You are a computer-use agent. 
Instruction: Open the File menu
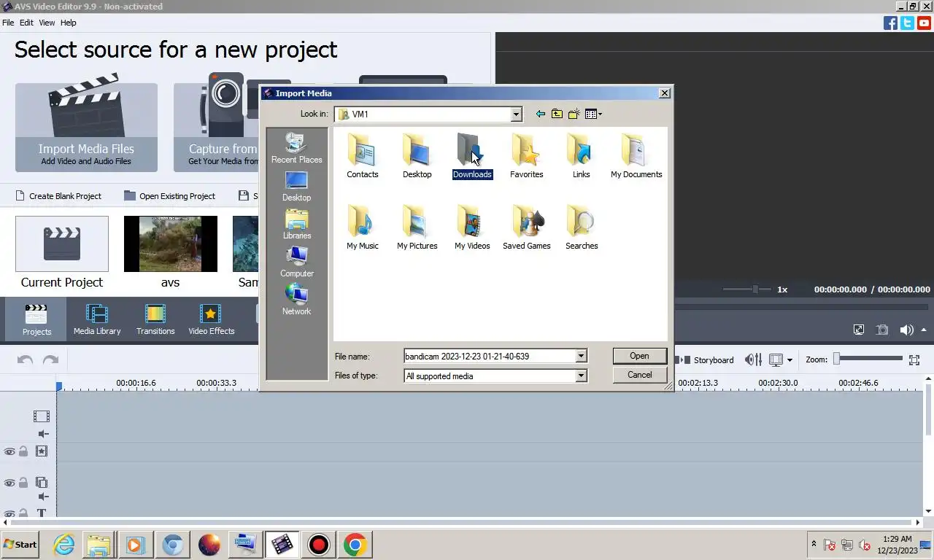tap(8, 23)
